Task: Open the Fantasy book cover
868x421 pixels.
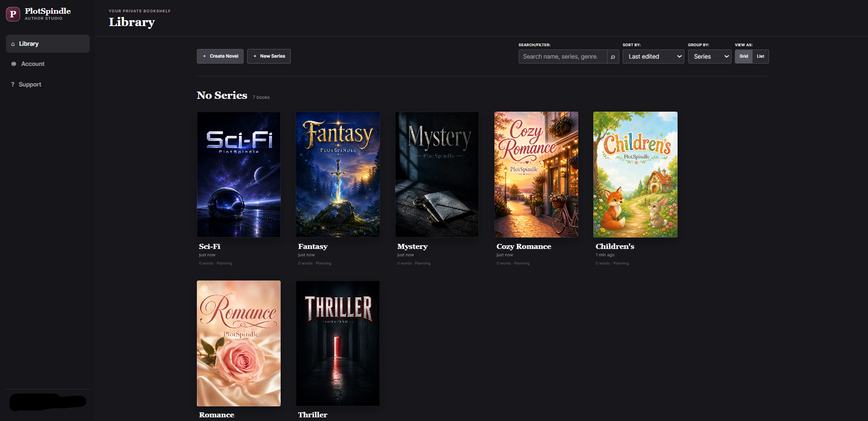Action: (x=338, y=174)
